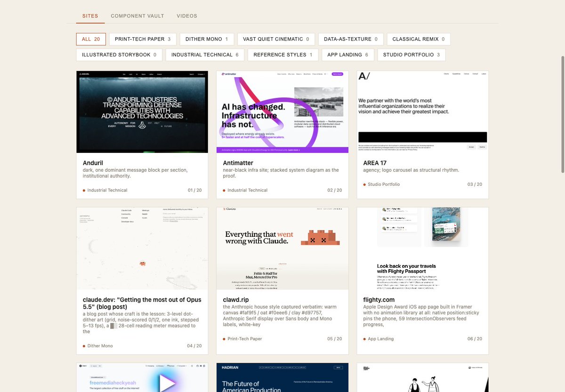This screenshot has width=565, height=392.
Task: Click the 04 / 20 counter
Action: tap(194, 346)
